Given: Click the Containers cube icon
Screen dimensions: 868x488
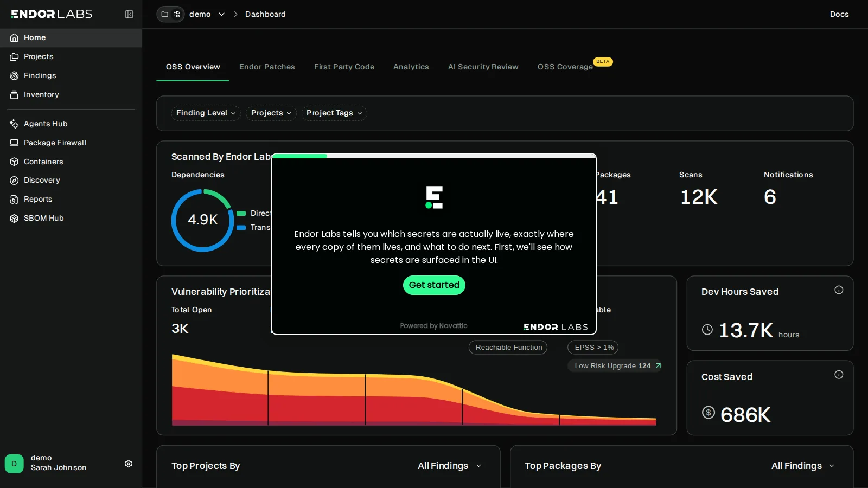Looking at the screenshot, I should point(14,162).
